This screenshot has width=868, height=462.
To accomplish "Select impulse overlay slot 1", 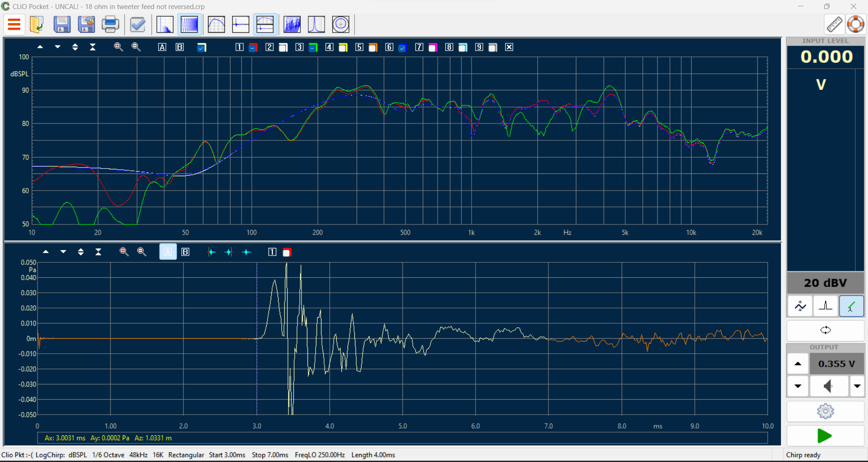I will click(x=272, y=252).
